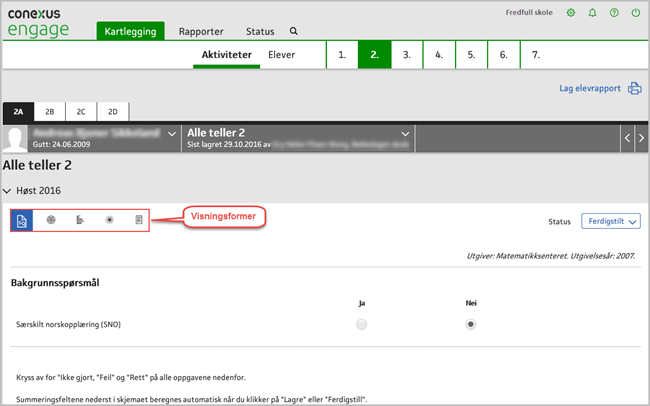The height and width of the screenshot is (406, 650).
Task: Open the Status dropdown showing Ferdigstilt
Action: click(x=610, y=221)
